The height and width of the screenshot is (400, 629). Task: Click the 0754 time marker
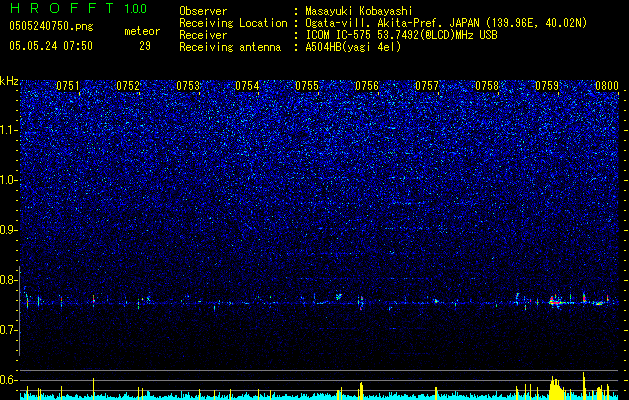click(x=247, y=85)
